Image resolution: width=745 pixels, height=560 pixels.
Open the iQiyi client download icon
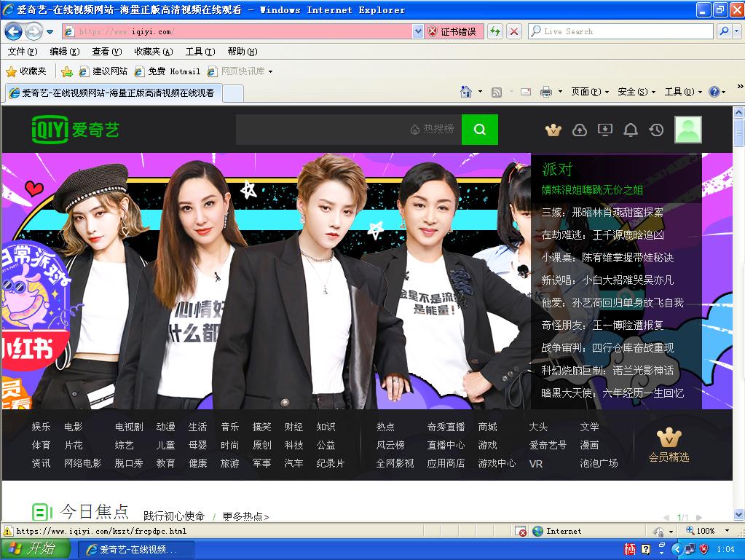605,130
